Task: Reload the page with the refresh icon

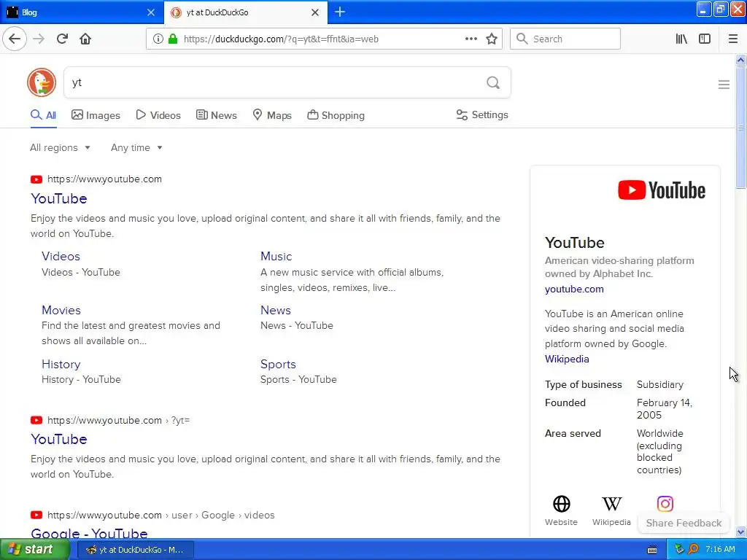Action: [x=62, y=39]
